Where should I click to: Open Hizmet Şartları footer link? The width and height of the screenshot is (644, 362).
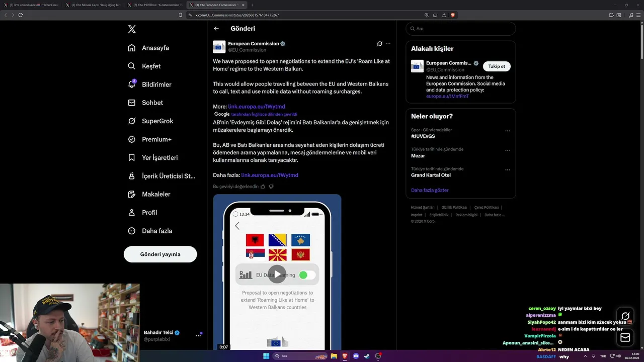coord(423,208)
